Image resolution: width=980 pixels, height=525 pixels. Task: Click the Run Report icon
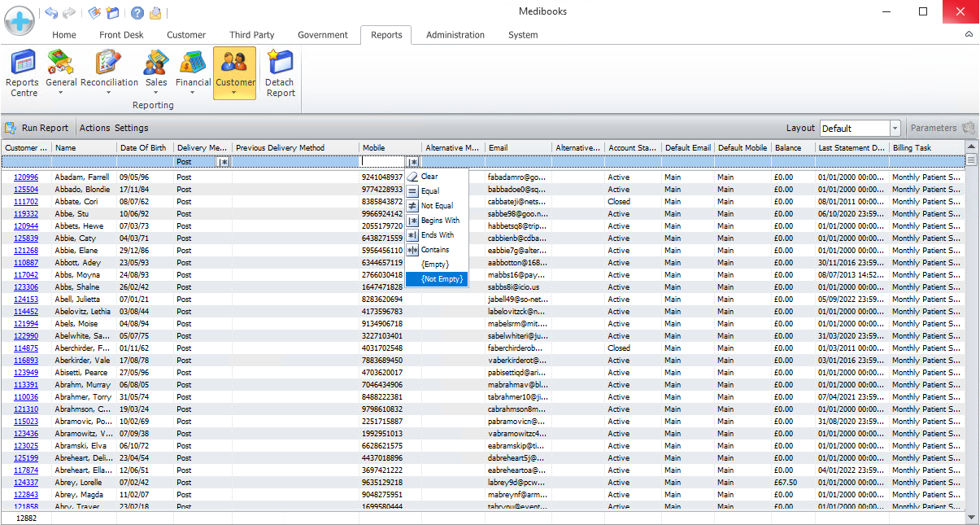click(x=11, y=128)
